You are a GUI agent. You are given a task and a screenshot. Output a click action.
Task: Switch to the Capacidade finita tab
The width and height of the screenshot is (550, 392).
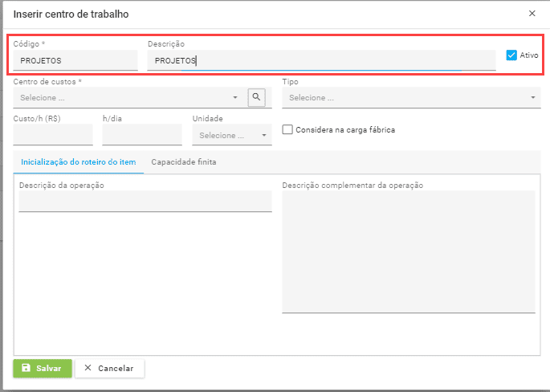pos(183,161)
